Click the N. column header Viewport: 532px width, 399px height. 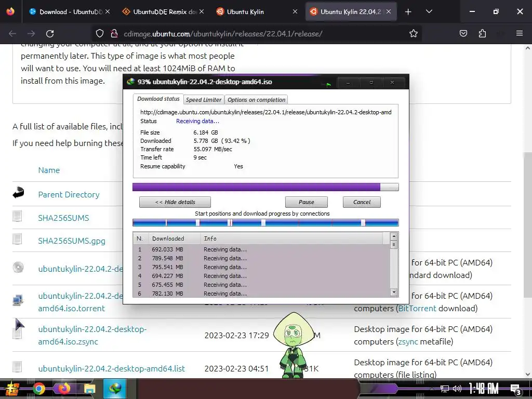coord(141,238)
